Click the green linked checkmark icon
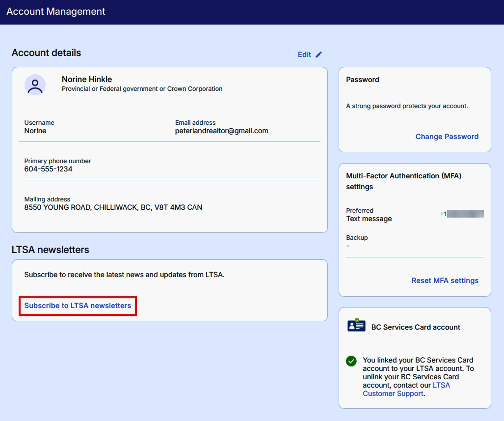Image resolution: width=504 pixels, height=421 pixels. (351, 361)
